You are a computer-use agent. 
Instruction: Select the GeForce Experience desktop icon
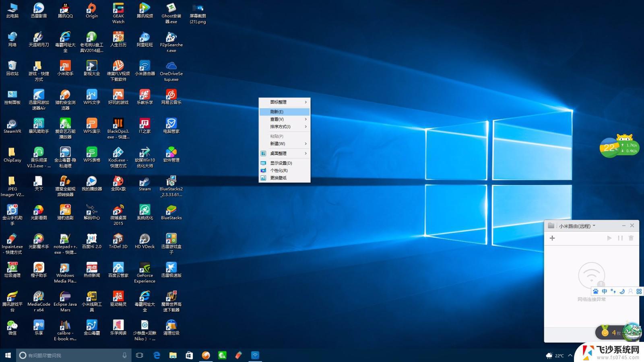tap(145, 273)
